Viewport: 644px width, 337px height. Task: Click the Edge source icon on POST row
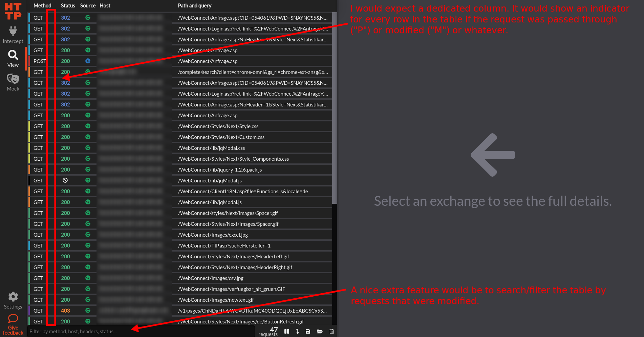[x=88, y=61]
